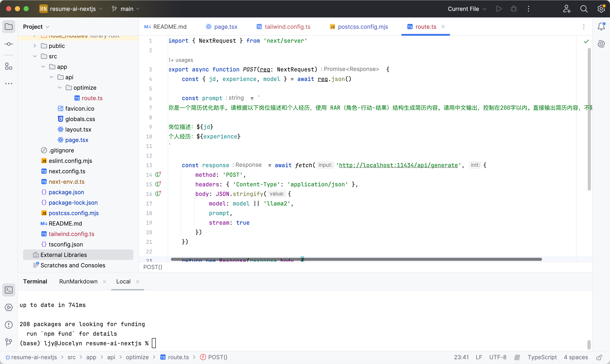This screenshot has height=364, width=610.
Task: Click the 23:41 caret position in status bar
Action: [x=461, y=357]
